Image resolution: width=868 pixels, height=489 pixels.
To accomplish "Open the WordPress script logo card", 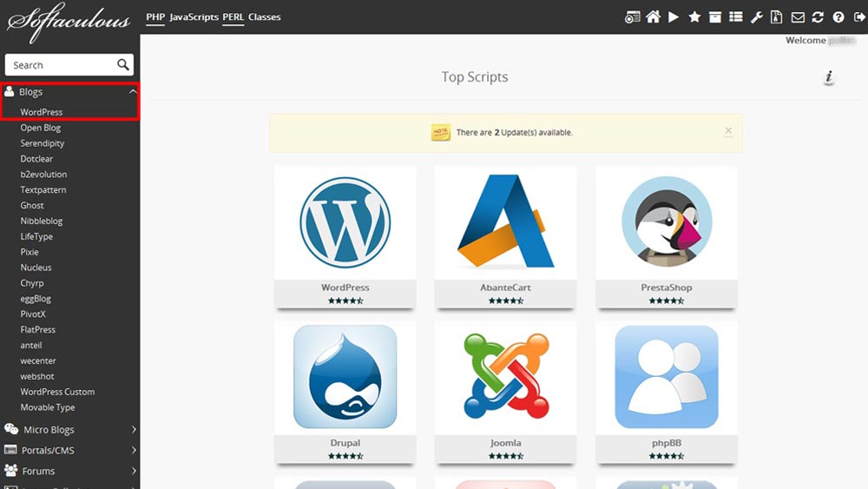I will (345, 237).
